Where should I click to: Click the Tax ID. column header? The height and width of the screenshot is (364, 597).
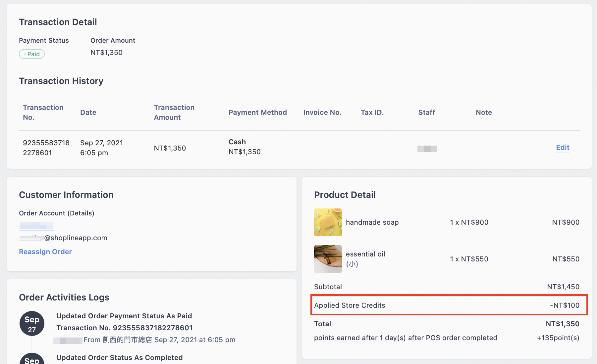[x=372, y=113]
